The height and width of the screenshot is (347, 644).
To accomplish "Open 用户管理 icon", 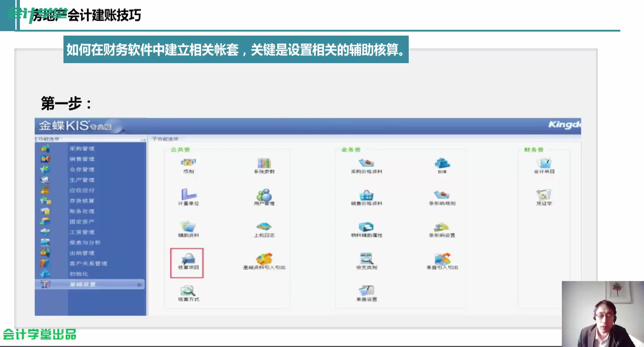I will click(264, 197).
